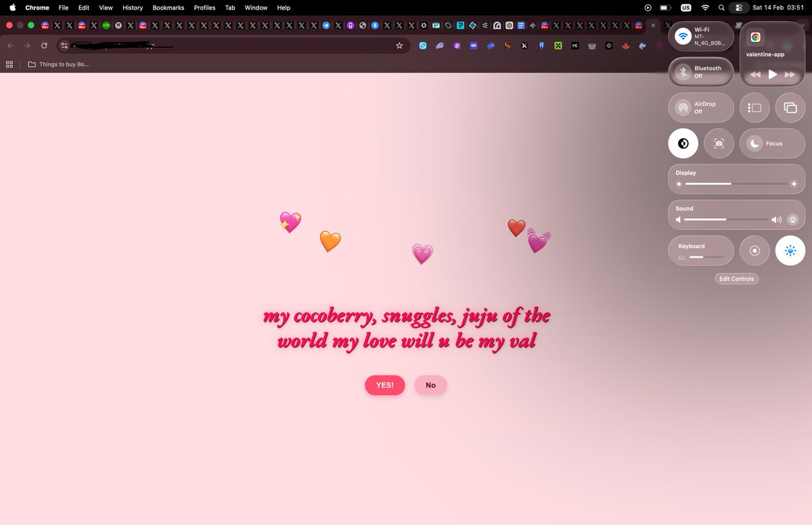
Task: Fast forward the valentine-app media
Action: click(x=789, y=74)
